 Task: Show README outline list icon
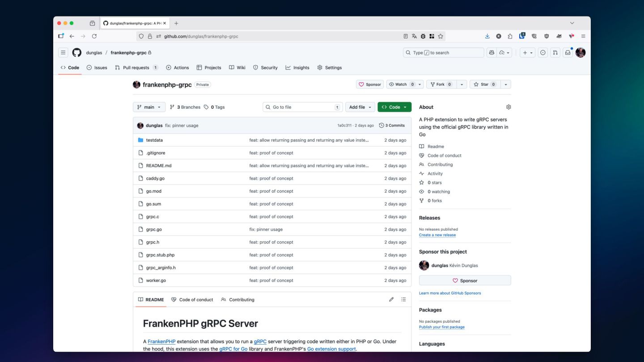click(403, 299)
